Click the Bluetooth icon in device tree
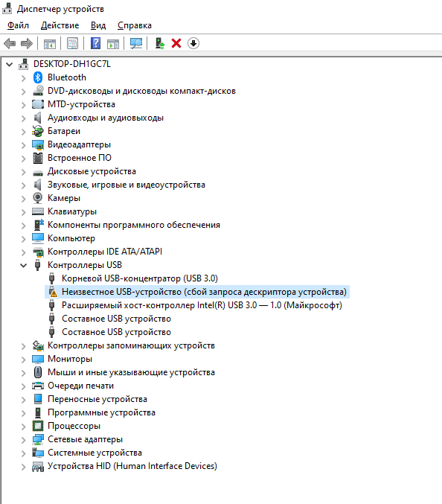Image resolution: width=442 pixels, height=504 pixels. tap(38, 77)
